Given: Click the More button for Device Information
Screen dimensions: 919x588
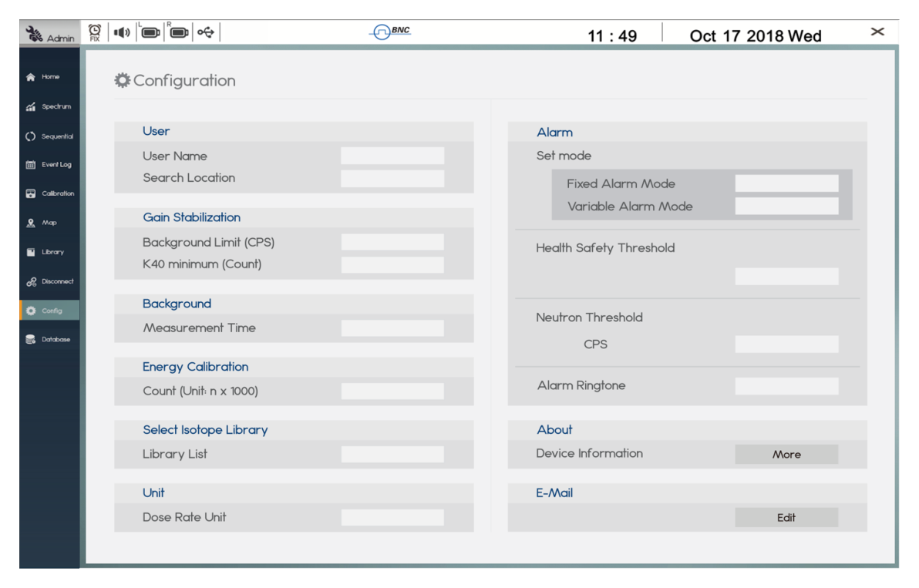Looking at the screenshot, I should coord(786,454).
